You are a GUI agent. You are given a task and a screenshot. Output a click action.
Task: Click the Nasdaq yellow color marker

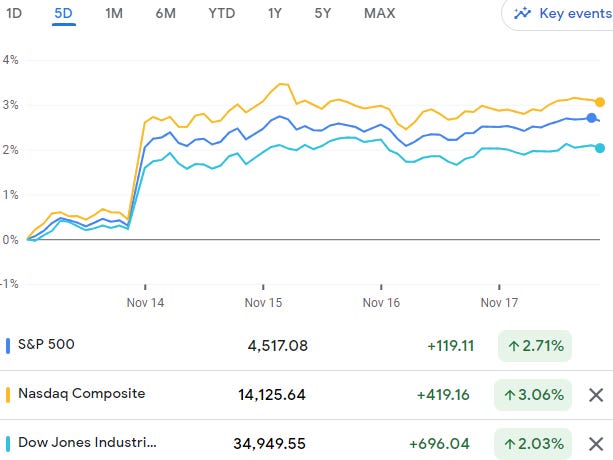8,395
